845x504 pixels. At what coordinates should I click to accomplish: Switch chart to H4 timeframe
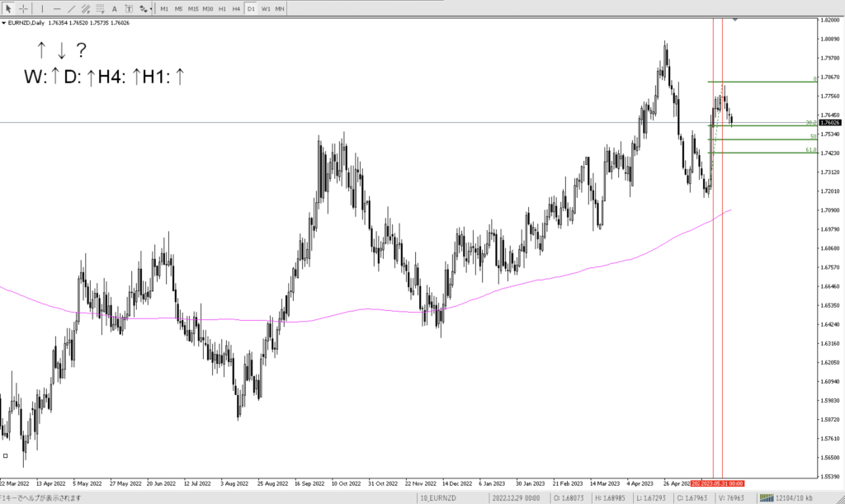[x=236, y=8]
